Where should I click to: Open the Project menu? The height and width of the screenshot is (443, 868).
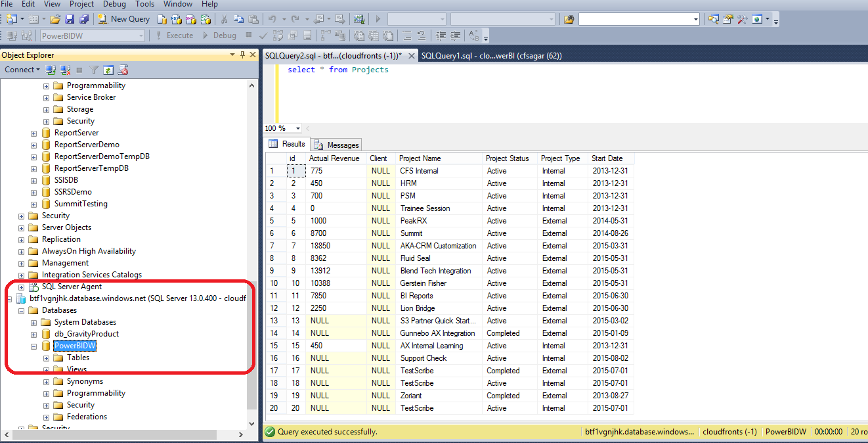pos(82,4)
